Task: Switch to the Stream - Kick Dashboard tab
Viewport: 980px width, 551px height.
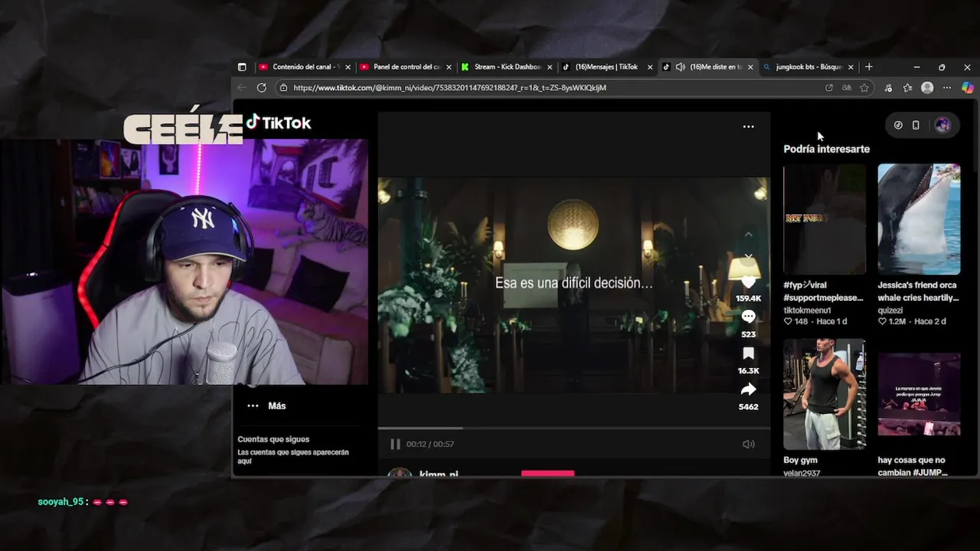Action: point(505,67)
